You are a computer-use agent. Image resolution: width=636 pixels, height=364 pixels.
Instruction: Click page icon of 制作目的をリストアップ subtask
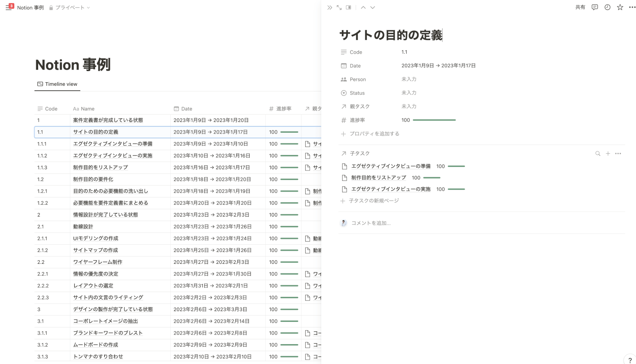tap(345, 178)
